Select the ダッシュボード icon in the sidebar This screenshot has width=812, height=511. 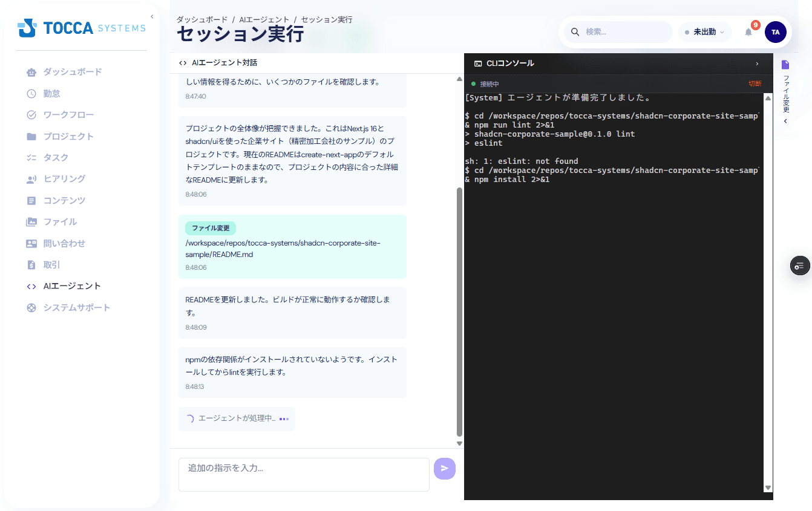pyautogui.click(x=31, y=71)
